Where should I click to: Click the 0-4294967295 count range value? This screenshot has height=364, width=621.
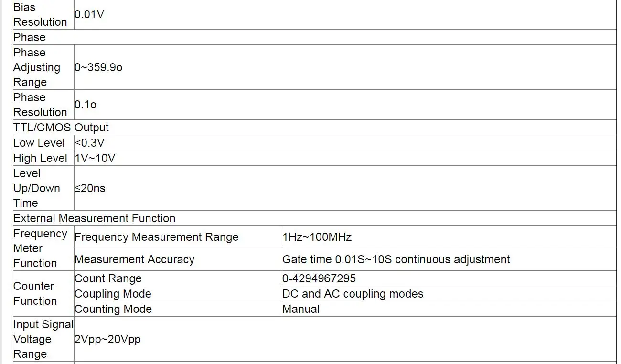pos(319,278)
